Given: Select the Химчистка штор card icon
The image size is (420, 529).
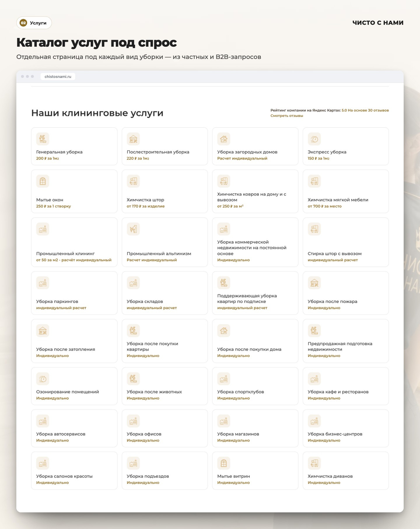Looking at the screenshot, I should (133, 181).
